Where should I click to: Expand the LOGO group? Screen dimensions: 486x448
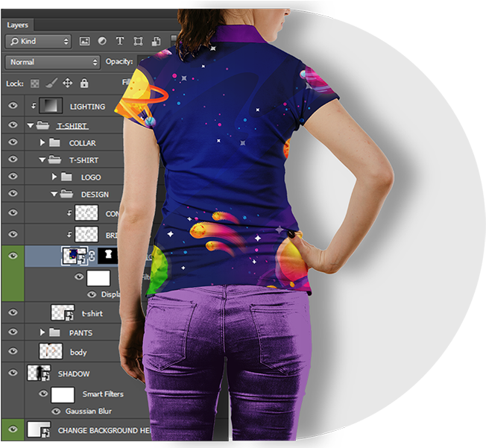54,177
